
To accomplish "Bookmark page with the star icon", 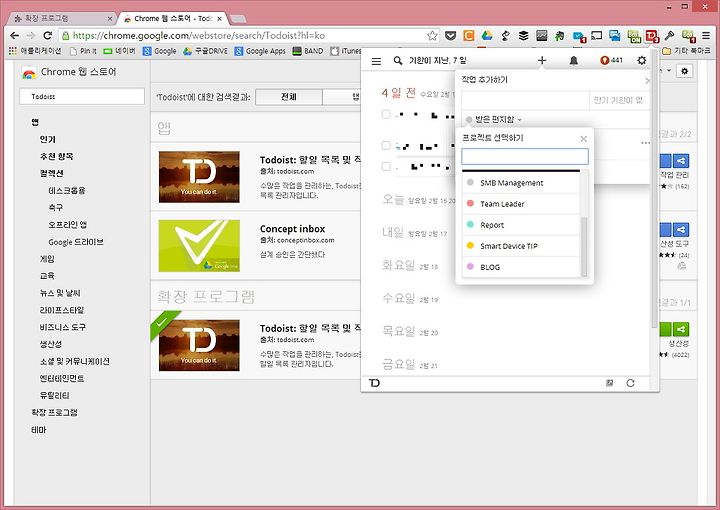I will coord(432,36).
